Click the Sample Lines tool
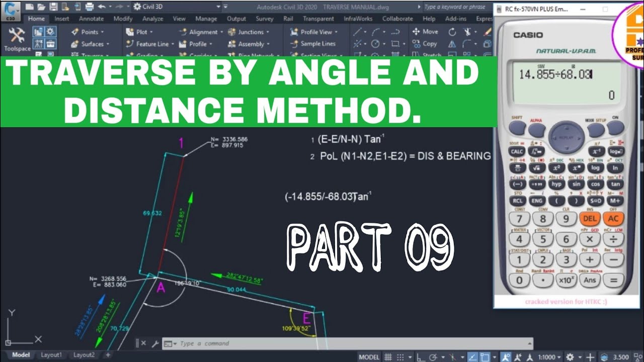Viewport: 644px width, 362px height. (313, 44)
